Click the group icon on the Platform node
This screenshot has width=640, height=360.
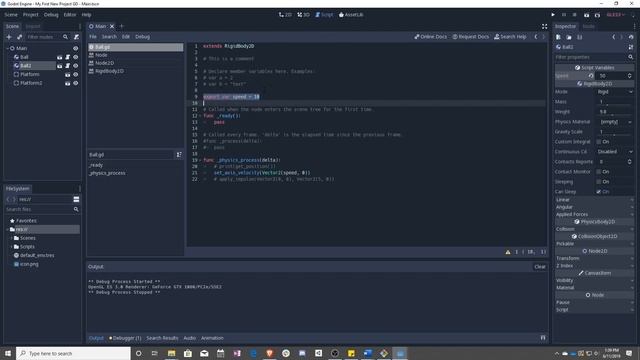click(x=67, y=75)
